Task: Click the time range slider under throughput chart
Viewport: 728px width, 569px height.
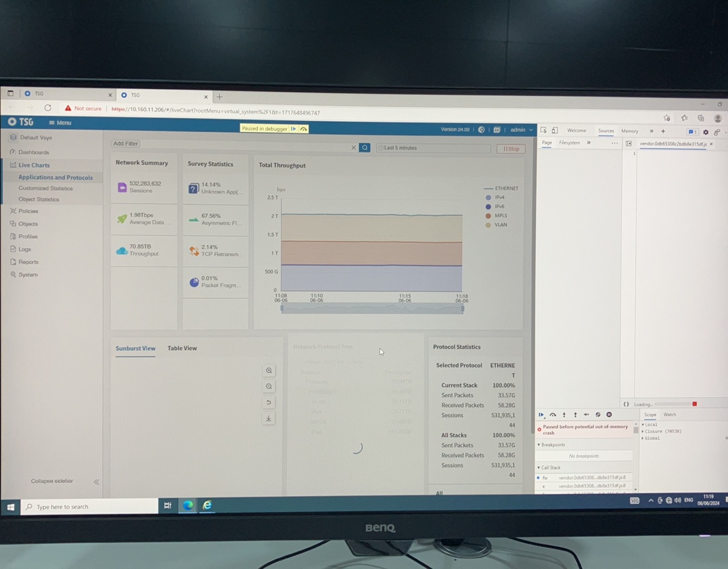Action: [372, 309]
